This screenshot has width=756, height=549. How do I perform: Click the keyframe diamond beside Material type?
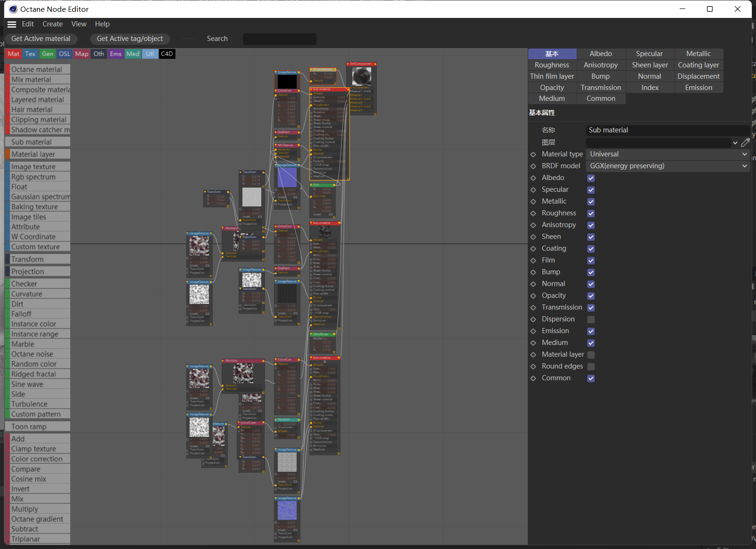click(x=533, y=155)
